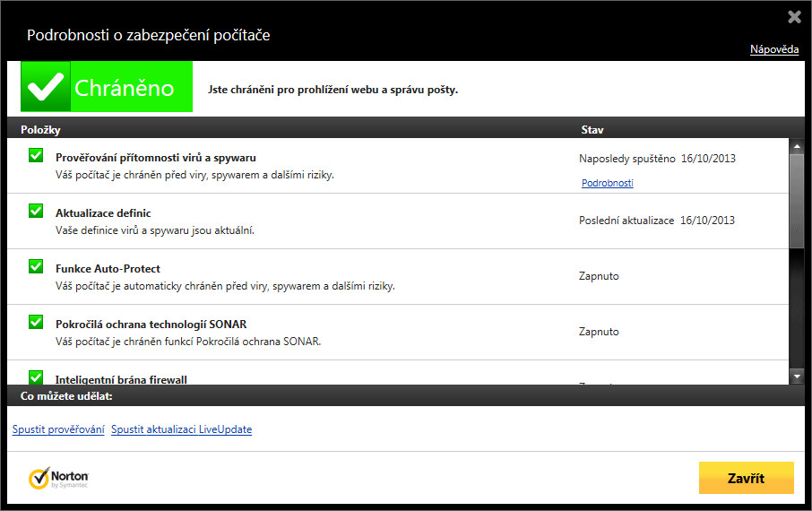Close the dialog with the X icon
The height and width of the screenshot is (511, 812).
[794, 17]
